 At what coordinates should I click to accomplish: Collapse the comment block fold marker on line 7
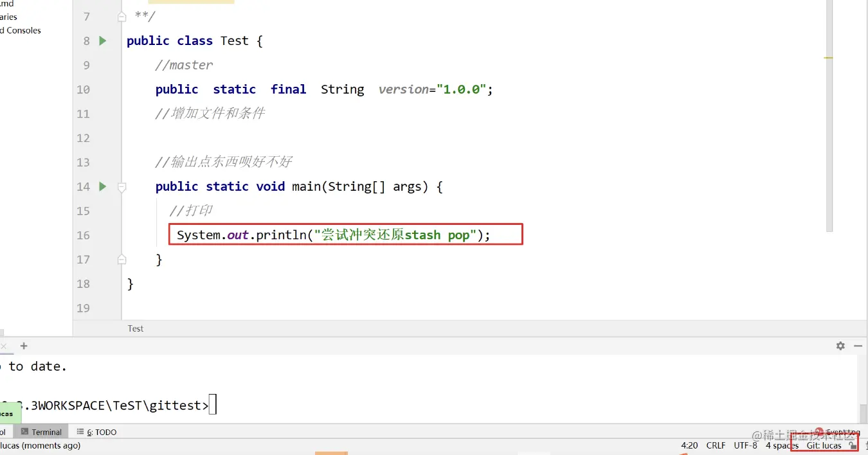click(122, 17)
